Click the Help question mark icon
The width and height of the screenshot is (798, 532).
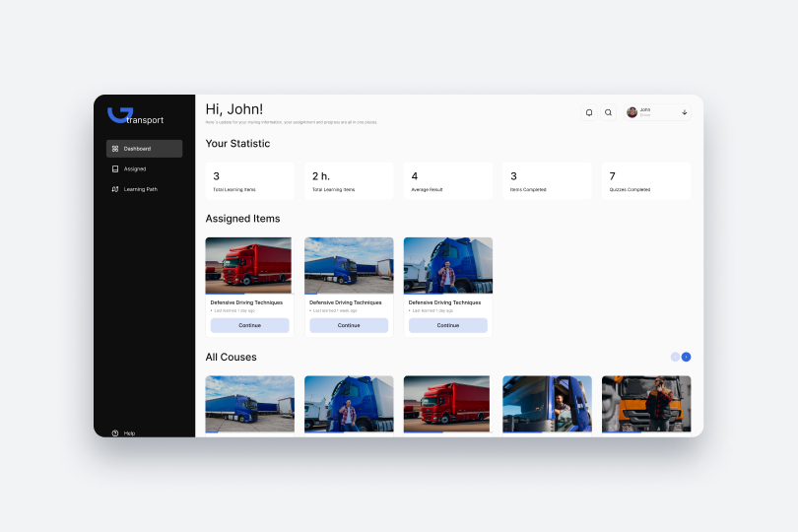pyautogui.click(x=115, y=432)
